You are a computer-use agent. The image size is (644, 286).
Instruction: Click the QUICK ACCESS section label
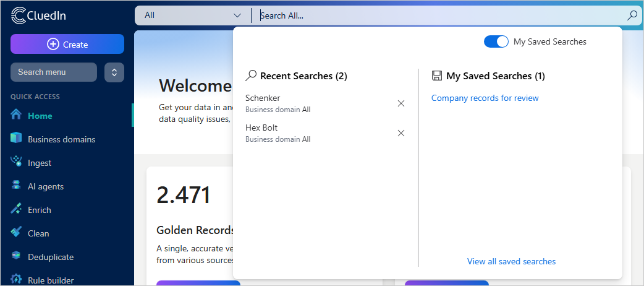tap(35, 97)
